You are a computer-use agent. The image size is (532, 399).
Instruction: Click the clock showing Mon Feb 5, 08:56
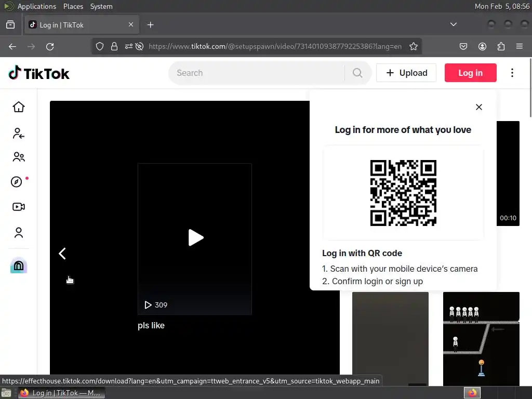pyautogui.click(x=502, y=6)
